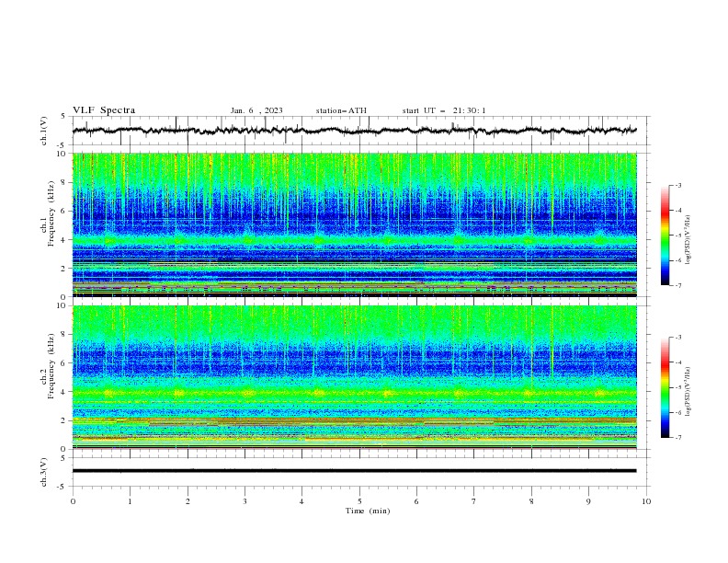Click the "5" tick on ch.1(V) axis
The image size is (728, 563).
(x=63, y=116)
